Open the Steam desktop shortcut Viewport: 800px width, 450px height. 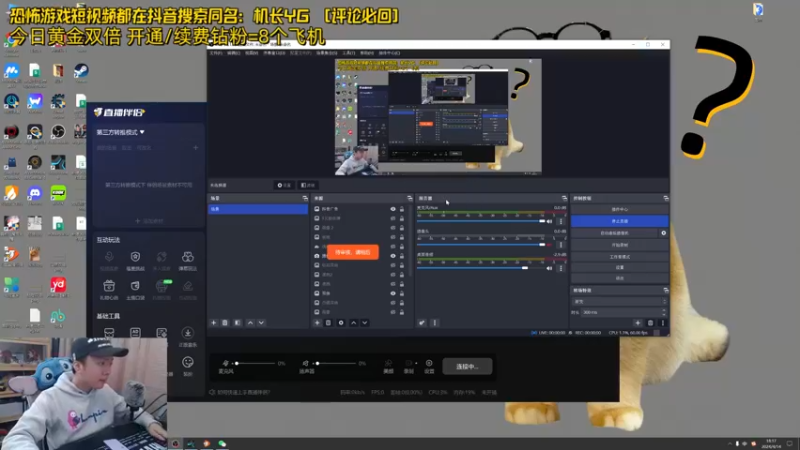point(81,73)
